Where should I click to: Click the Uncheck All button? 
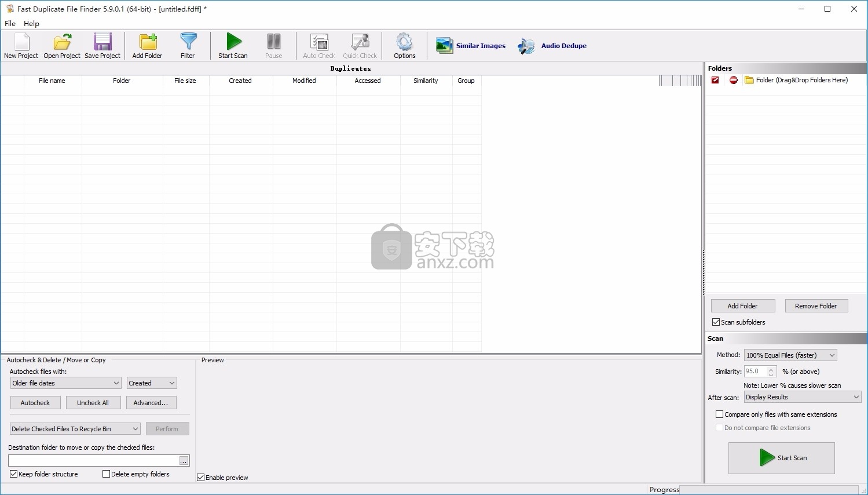point(93,403)
